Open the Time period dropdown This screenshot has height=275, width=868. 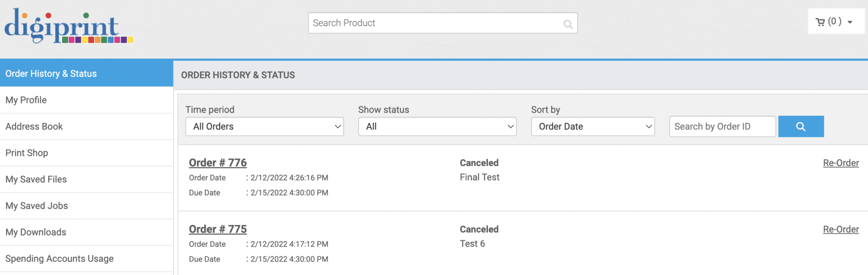[264, 126]
